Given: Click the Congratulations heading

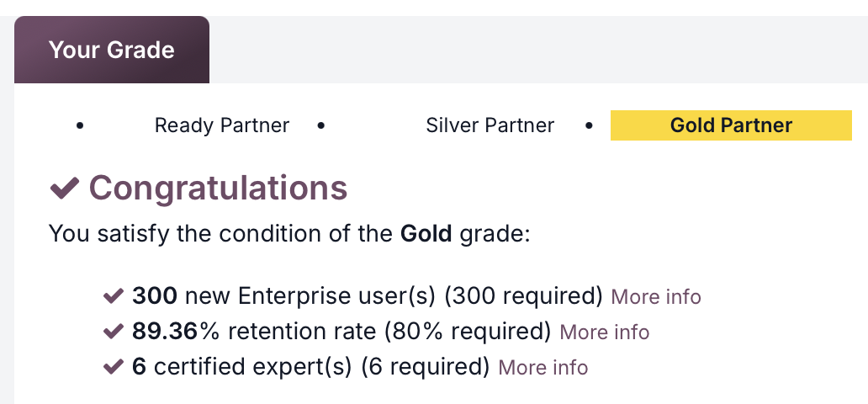Looking at the screenshot, I should point(218,188).
